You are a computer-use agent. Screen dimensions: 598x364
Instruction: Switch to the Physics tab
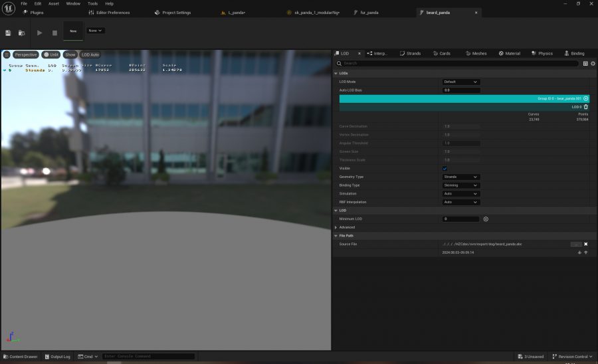pos(542,53)
